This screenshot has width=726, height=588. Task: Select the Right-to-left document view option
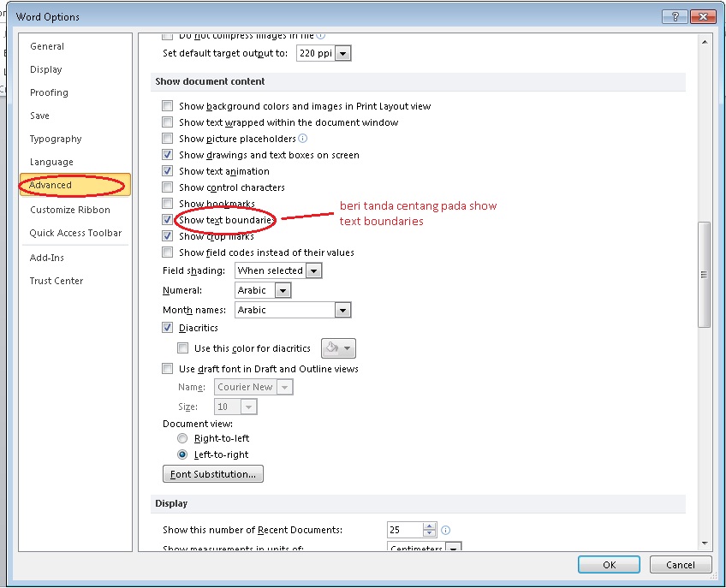coord(182,437)
